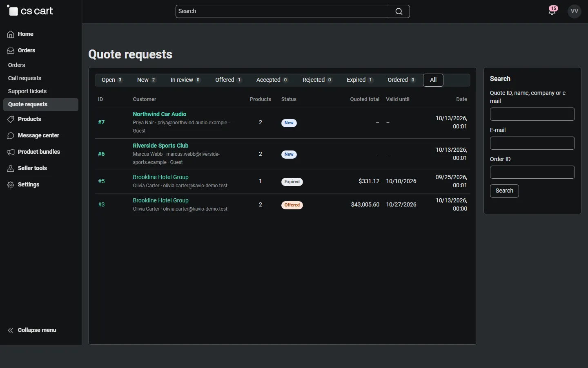
Task: Click the Offered status badge on quote #3
Action: point(292,205)
